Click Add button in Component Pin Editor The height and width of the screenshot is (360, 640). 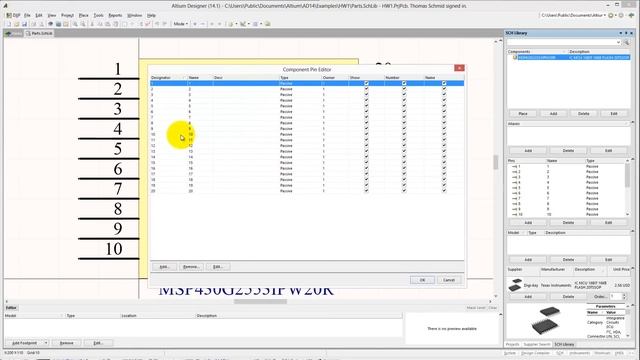coord(164,267)
